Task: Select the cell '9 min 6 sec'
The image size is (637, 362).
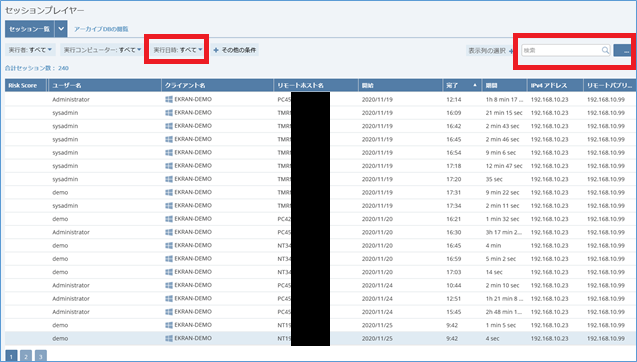Action: (x=500, y=153)
